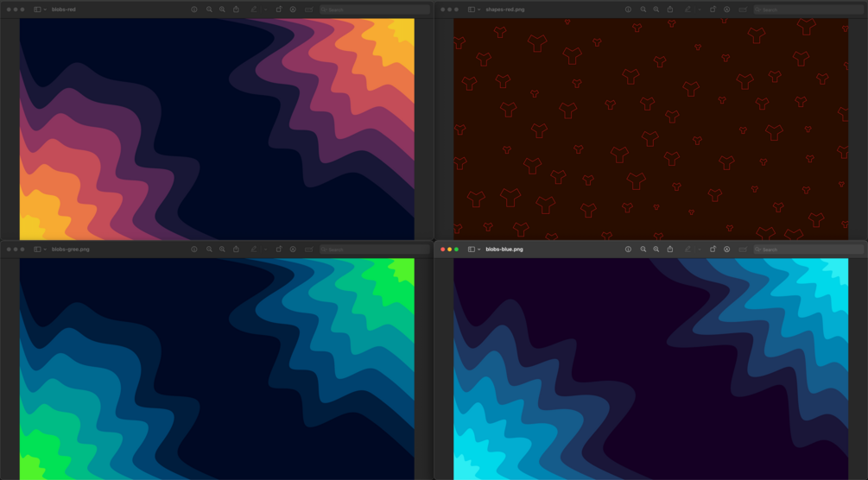Rotate the blobs-red image
Screen dimensions: 868x480
pos(279,9)
